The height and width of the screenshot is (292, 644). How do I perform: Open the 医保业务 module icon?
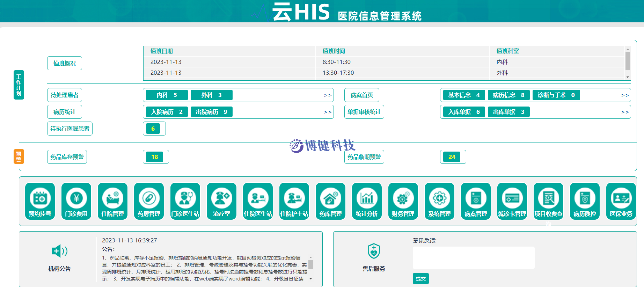(621, 201)
